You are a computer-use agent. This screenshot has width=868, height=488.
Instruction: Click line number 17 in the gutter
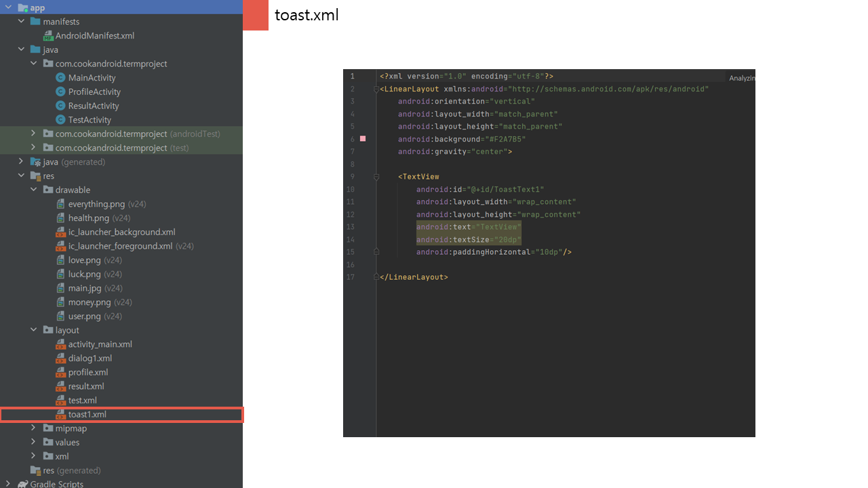click(351, 277)
